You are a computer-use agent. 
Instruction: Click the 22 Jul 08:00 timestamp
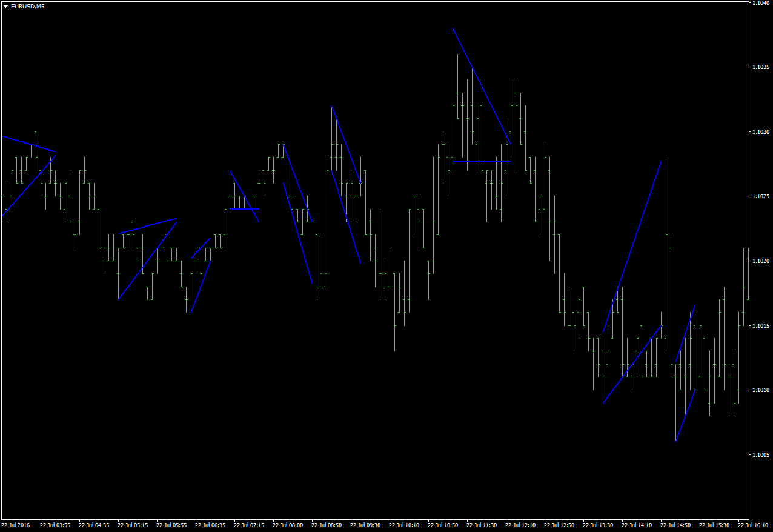[x=287, y=525]
